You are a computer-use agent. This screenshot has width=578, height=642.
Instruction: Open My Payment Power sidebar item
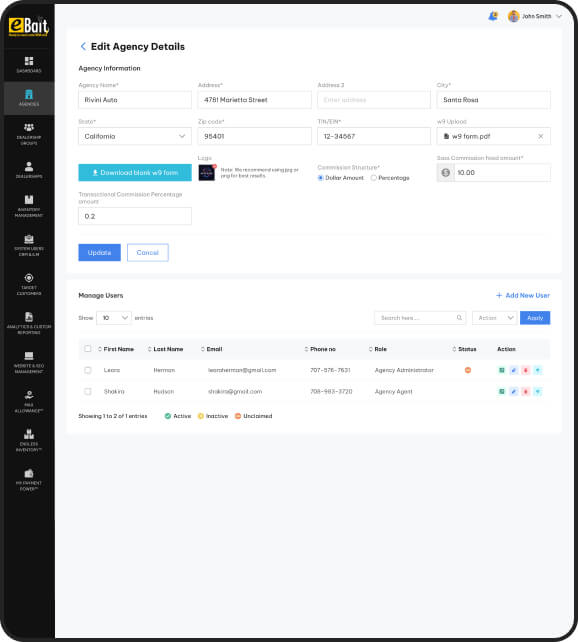29,479
